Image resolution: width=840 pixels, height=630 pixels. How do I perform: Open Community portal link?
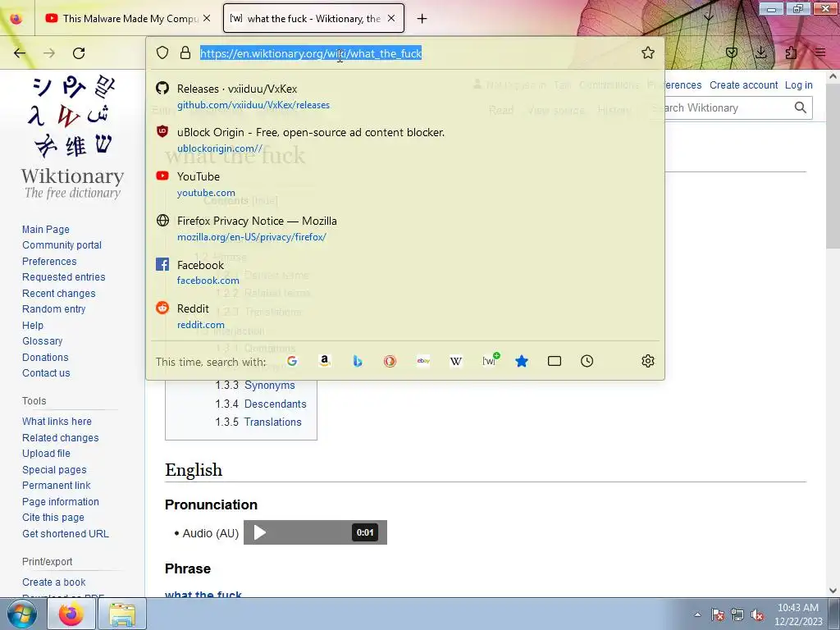point(62,244)
